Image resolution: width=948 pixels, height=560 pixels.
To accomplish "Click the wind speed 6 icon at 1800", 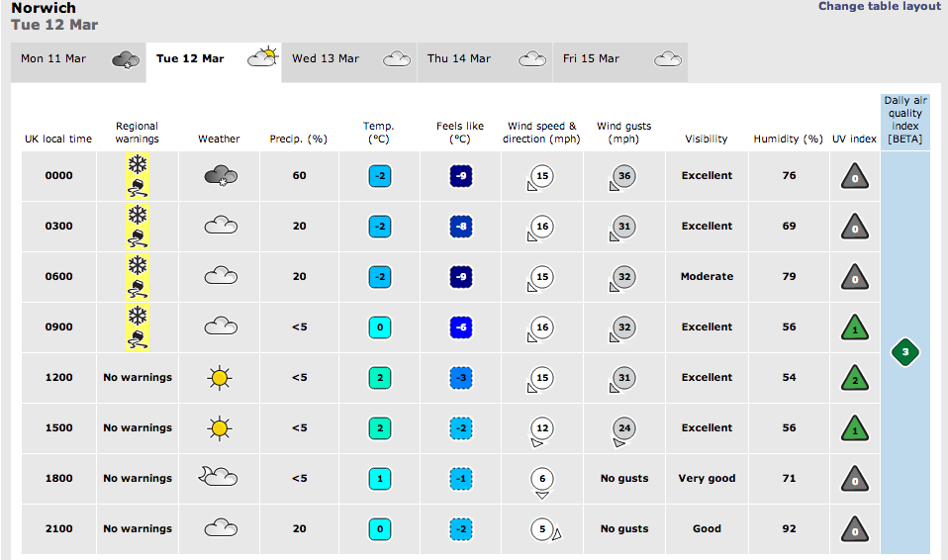I will pos(541,479).
